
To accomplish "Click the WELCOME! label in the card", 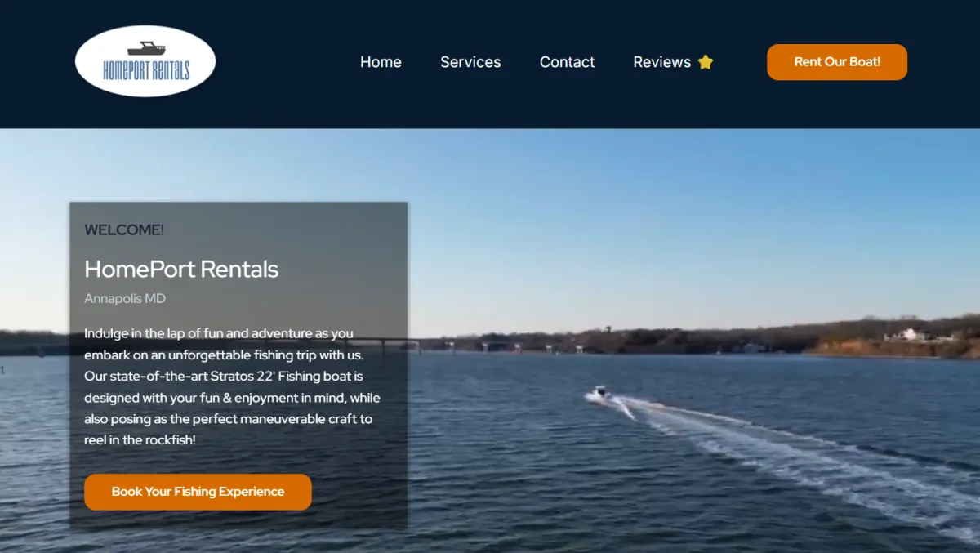I will [x=124, y=230].
